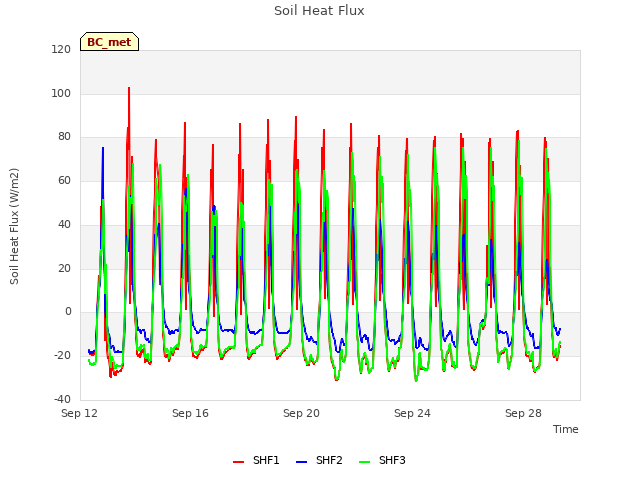Click the y-axis title Soil Heat Flux (W/m2)
The width and height of the screenshot is (640, 480).
[x=14, y=226]
